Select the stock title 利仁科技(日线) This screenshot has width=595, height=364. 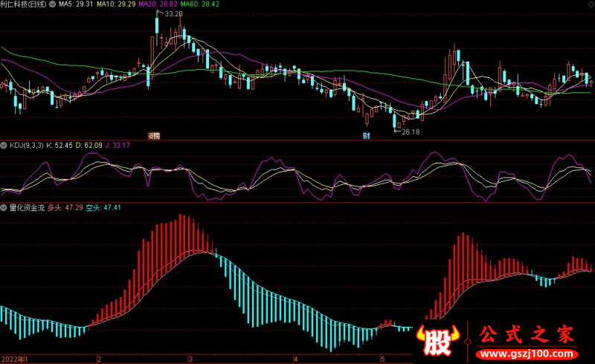(24, 4)
